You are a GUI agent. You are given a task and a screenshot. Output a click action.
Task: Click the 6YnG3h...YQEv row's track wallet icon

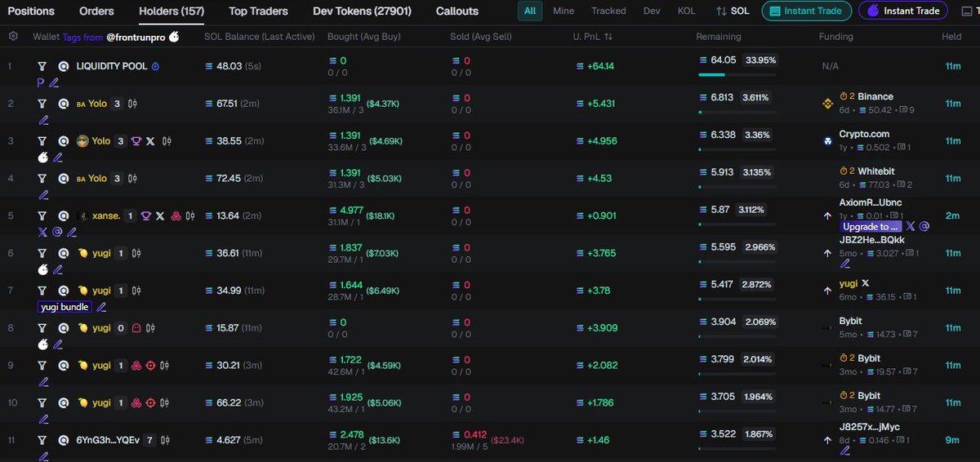[x=63, y=441]
